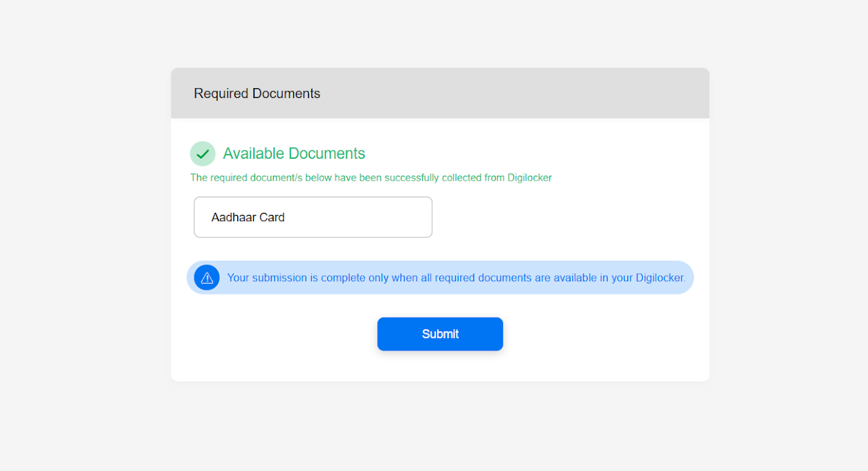Click the Submit button
The width and height of the screenshot is (868, 471).
(x=440, y=334)
